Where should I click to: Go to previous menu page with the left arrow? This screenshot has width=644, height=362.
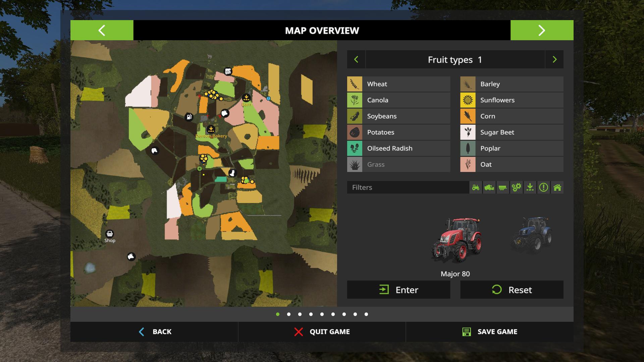point(102,31)
